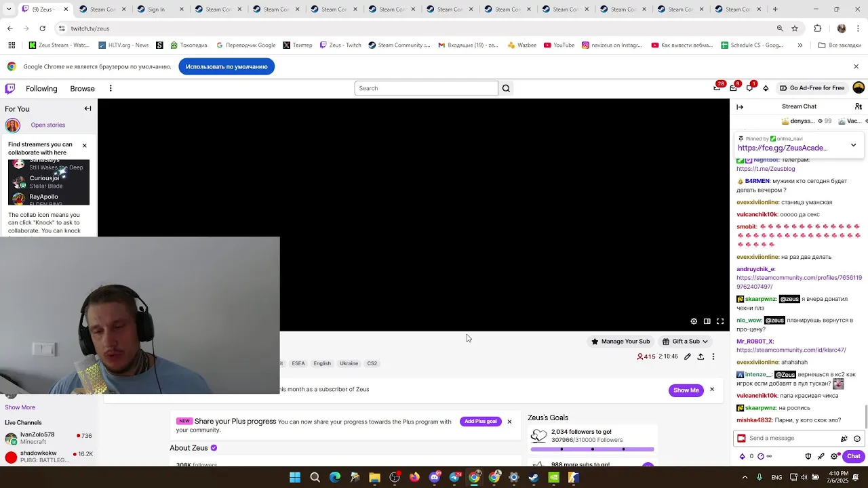Click the purple Show Me button
This screenshot has width=868, height=488.
[x=686, y=390]
